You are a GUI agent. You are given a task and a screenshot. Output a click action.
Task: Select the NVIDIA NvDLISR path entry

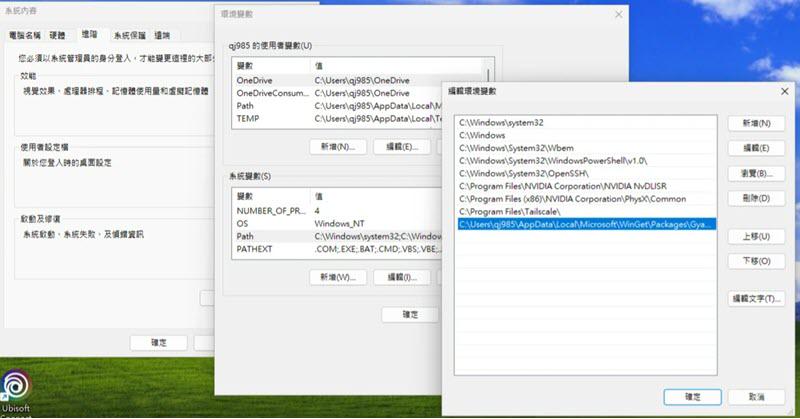tap(585, 186)
